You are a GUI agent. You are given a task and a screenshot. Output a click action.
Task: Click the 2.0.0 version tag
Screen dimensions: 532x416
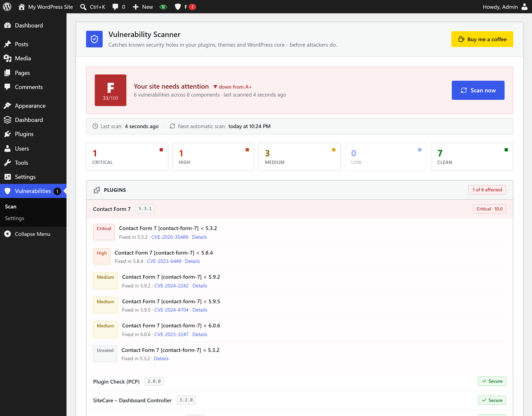pos(154,381)
